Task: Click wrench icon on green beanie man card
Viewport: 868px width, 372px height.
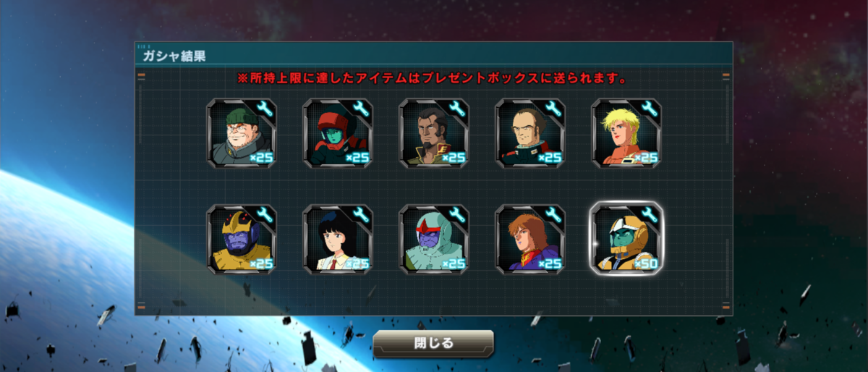Action: tap(264, 109)
